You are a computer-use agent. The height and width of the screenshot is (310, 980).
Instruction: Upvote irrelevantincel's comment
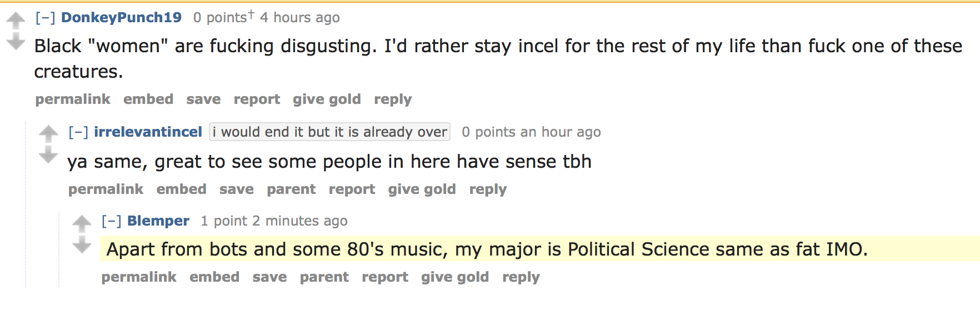48,134
